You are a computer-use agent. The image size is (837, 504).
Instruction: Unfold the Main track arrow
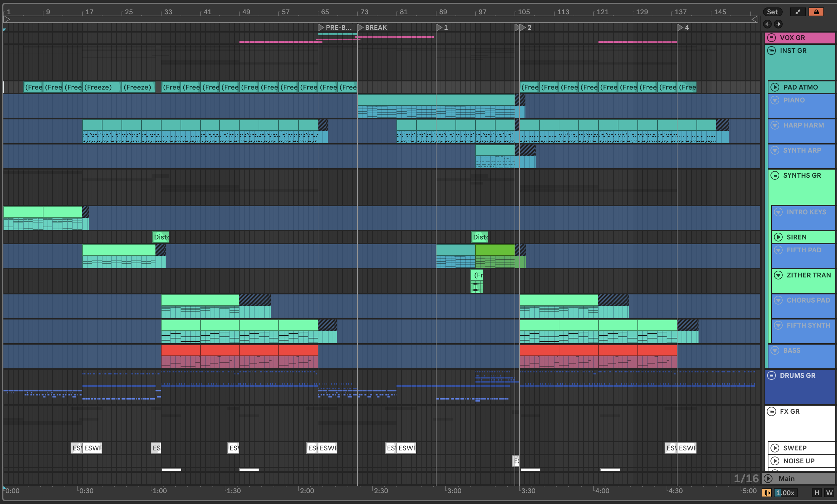(768, 479)
